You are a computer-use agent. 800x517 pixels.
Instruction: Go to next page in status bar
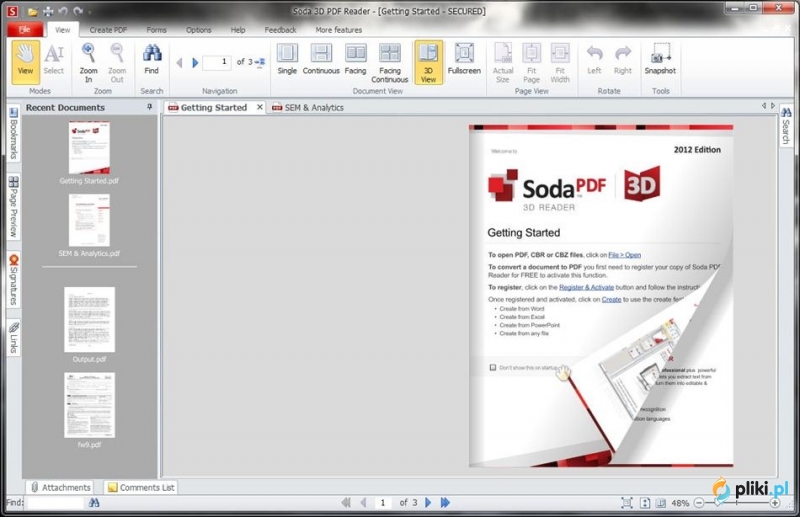[428, 503]
